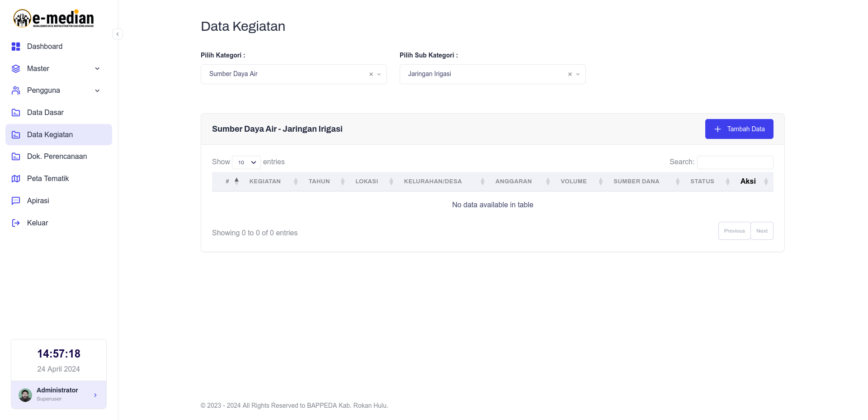Expand the Pengguna submenu chevron
This screenshot has width=868, height=420.
97,91
